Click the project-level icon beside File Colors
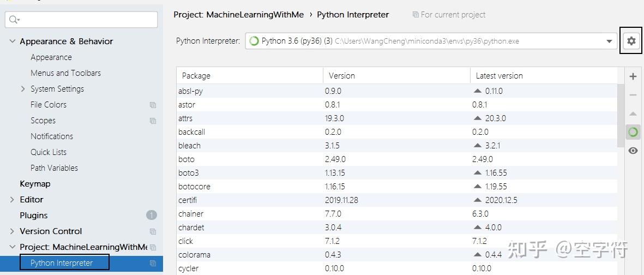Image resolution: width=644 pixels, height=275 pixels. (x=153, y=105)
